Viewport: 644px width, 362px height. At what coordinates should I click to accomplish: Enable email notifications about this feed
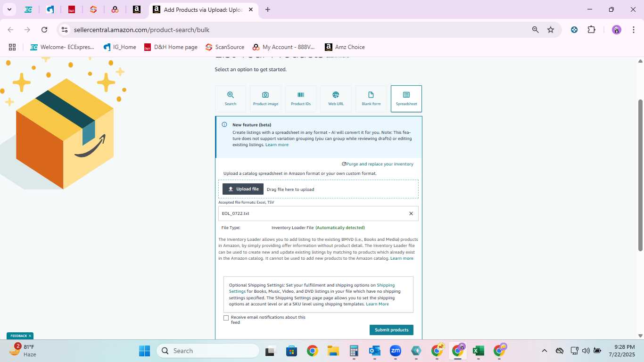(226, 318)
